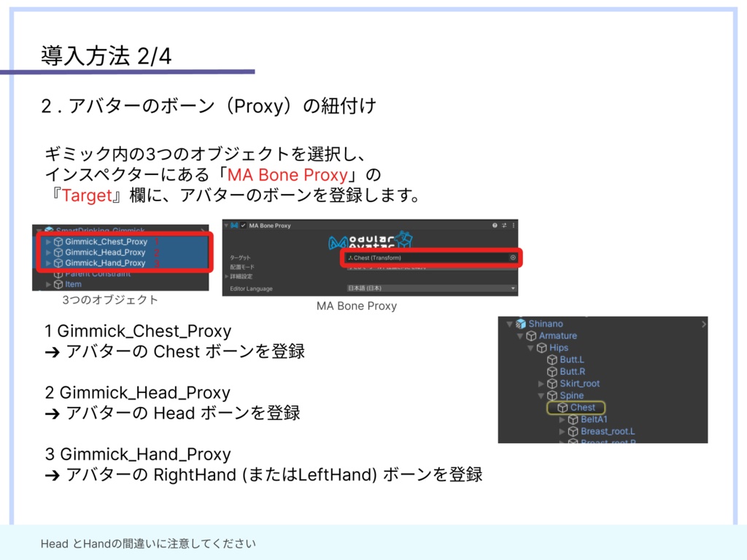Expand the Skirt_root node
This screenshot has height=560, width=747.
coord(541,384)
